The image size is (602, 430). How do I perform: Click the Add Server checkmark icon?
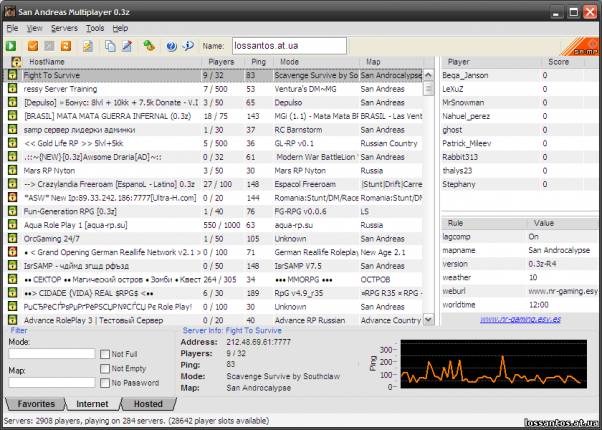[33, 46]
